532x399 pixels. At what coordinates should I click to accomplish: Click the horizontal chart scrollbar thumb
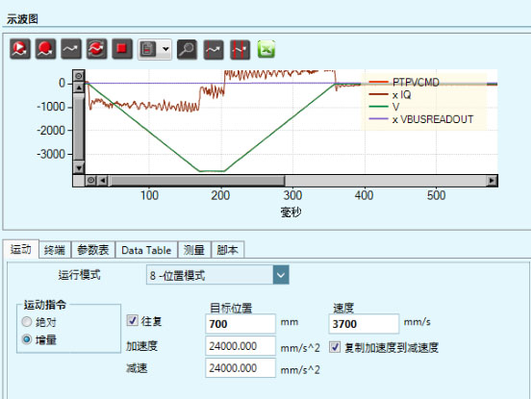[x=197, y=181]
